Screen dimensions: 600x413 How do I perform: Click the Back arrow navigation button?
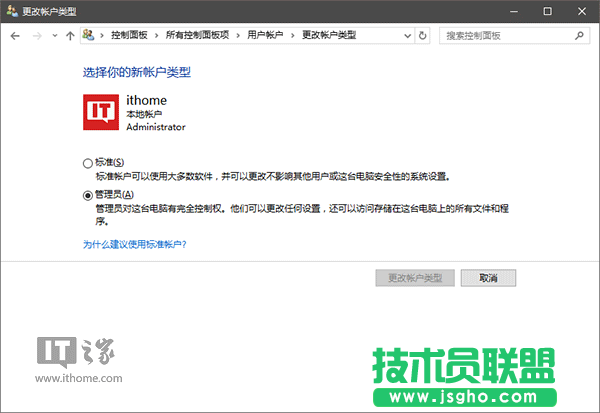pos(14,35)
